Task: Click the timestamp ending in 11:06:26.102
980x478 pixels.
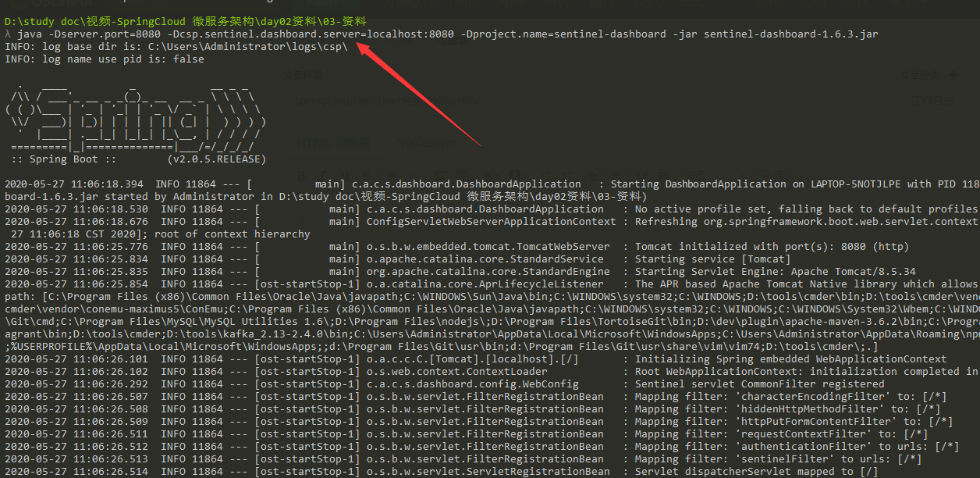Action: point(76,372)
